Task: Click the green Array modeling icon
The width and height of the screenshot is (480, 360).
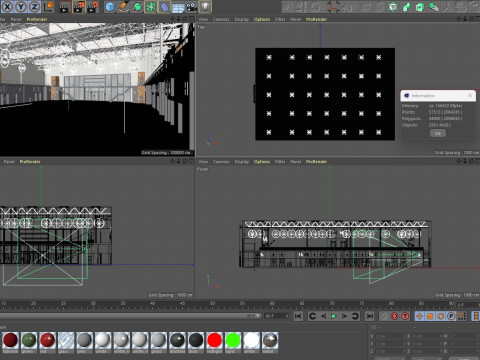Action: [151, 7]
